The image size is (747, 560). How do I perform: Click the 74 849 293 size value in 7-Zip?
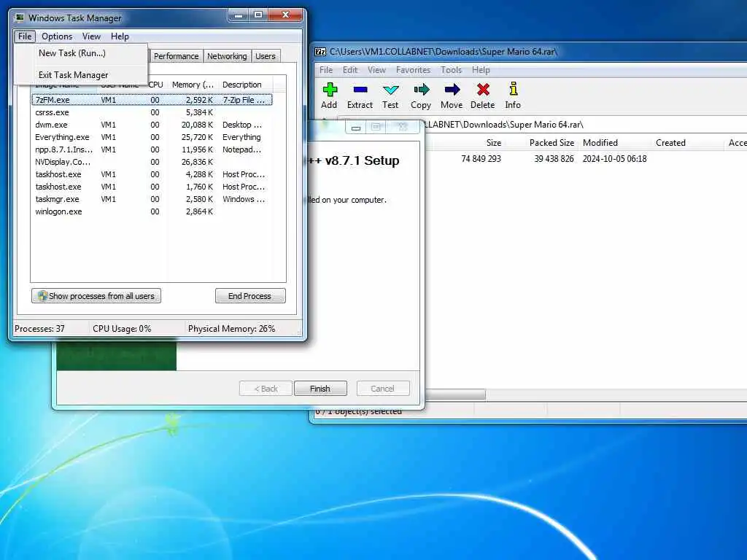click(481, 158)
